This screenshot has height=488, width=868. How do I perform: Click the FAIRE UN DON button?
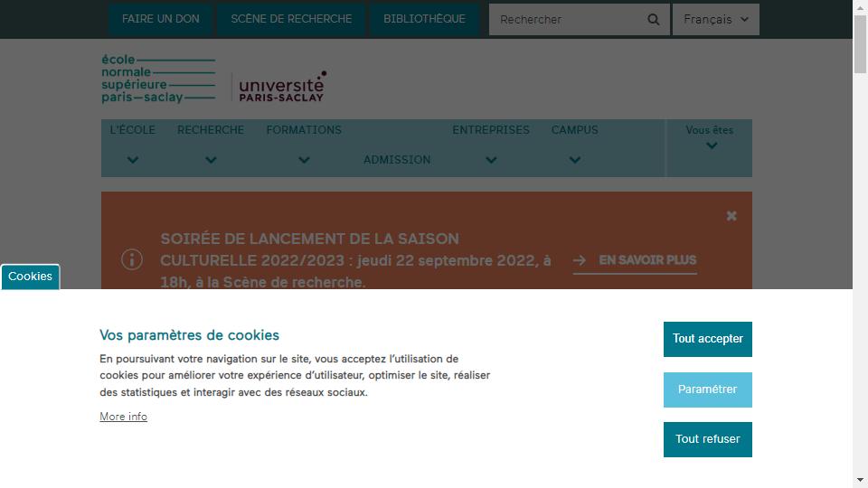tap(161, 19)
